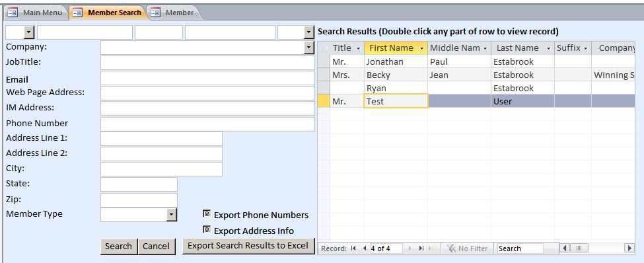Click row selector for Test User row

[324, 101]
